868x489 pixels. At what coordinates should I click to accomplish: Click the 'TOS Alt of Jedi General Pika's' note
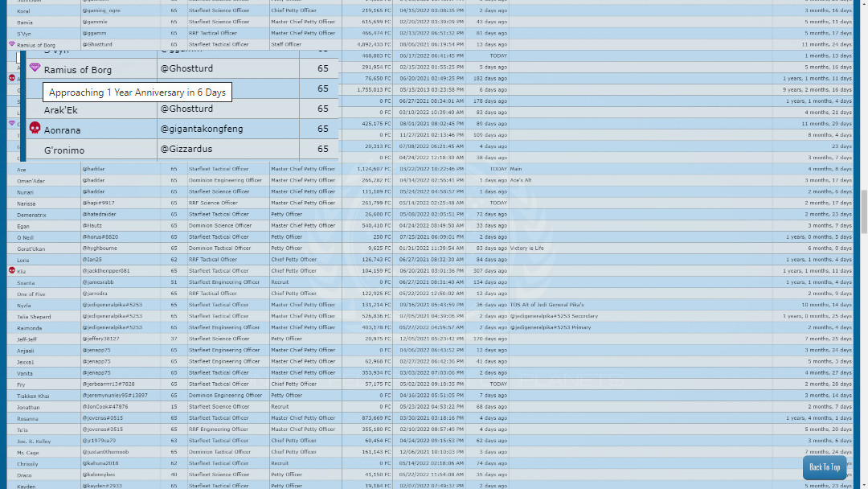547,305
